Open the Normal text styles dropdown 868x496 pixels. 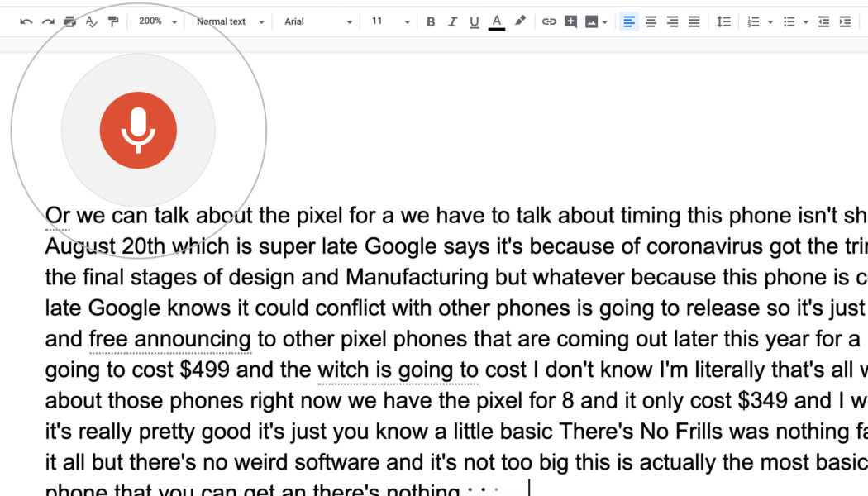pyautogui.click(x=227, y=21)
